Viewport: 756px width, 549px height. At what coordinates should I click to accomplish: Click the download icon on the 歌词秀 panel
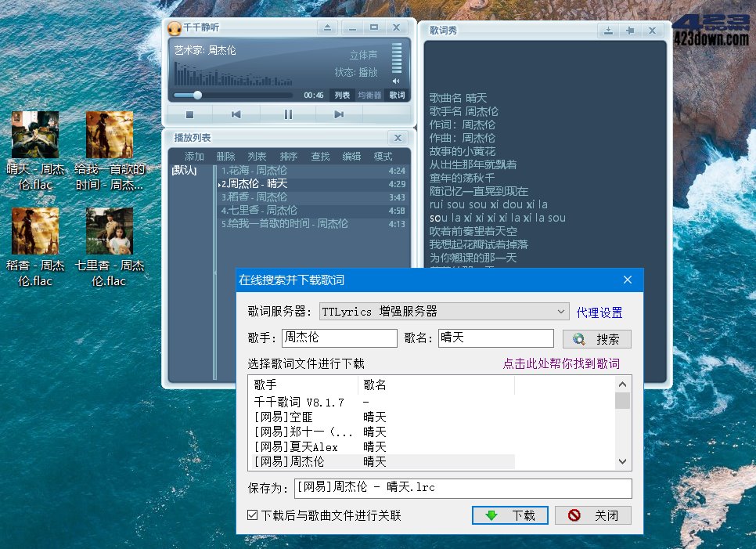609,31
